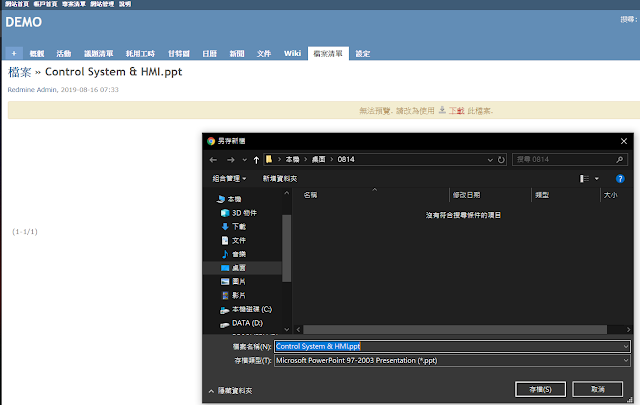Select 下載 folder in sidebar
The height and width of the screenshot is (405, 640).
tap(234, 226)
